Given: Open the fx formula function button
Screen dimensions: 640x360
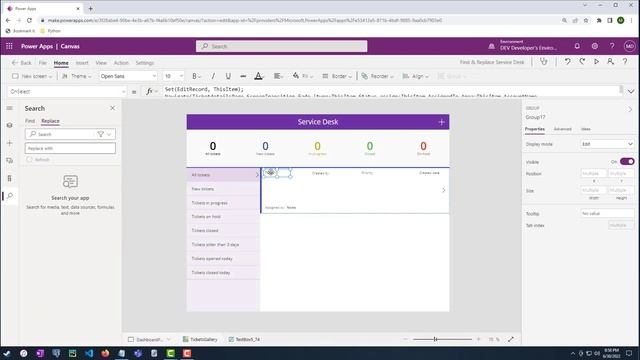Looking at the screenshot, I should [151, 91].
